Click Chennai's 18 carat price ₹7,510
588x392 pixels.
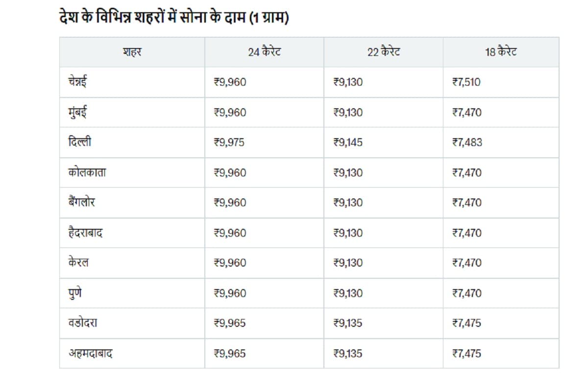(466, 82)
